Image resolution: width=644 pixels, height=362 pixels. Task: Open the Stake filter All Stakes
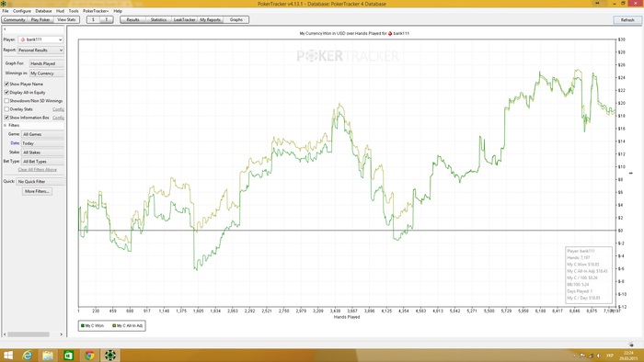pos(42,153)
